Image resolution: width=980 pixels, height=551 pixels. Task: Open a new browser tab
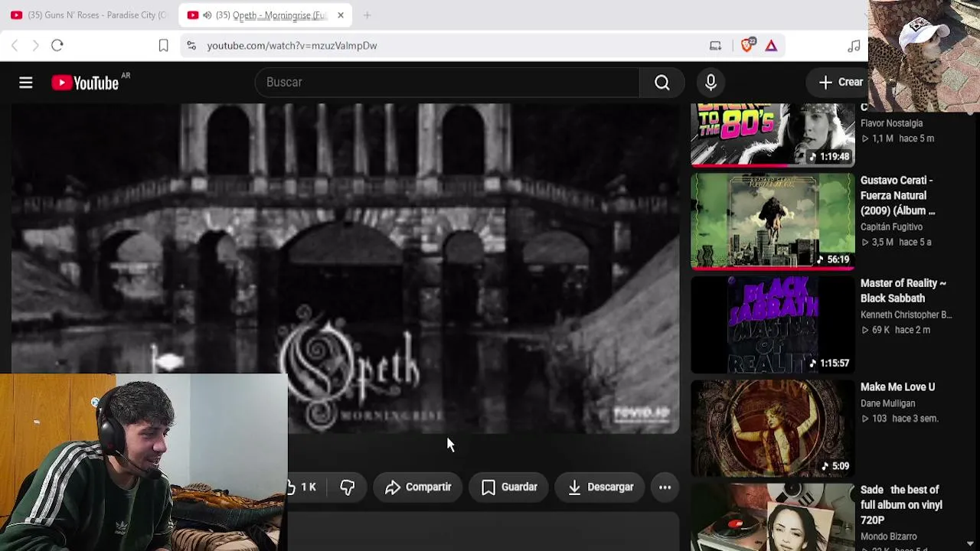tap(367, 15)
